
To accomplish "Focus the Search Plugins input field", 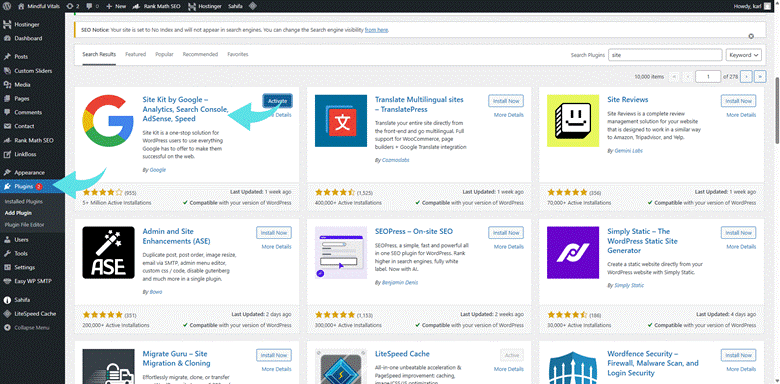I will (665, 55).
